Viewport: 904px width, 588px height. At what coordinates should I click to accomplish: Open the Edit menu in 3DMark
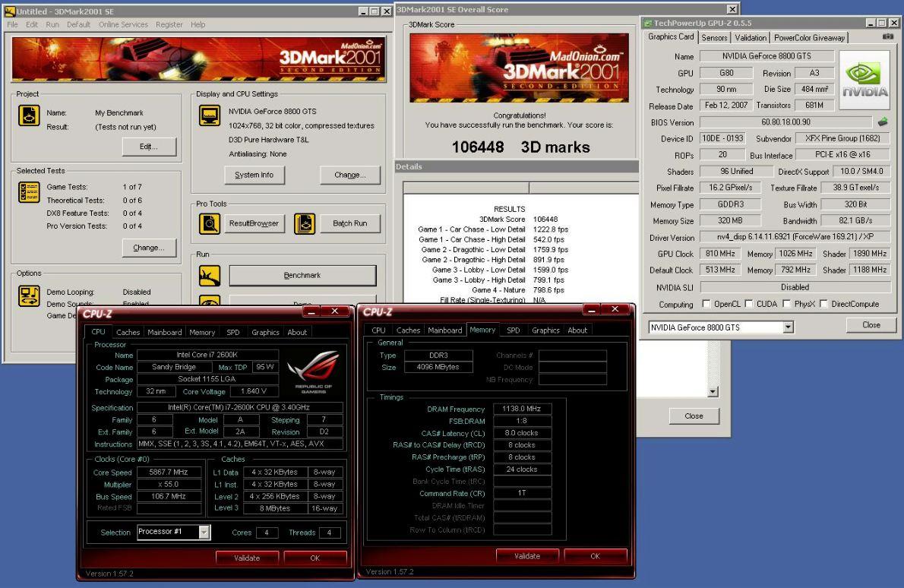32,25
